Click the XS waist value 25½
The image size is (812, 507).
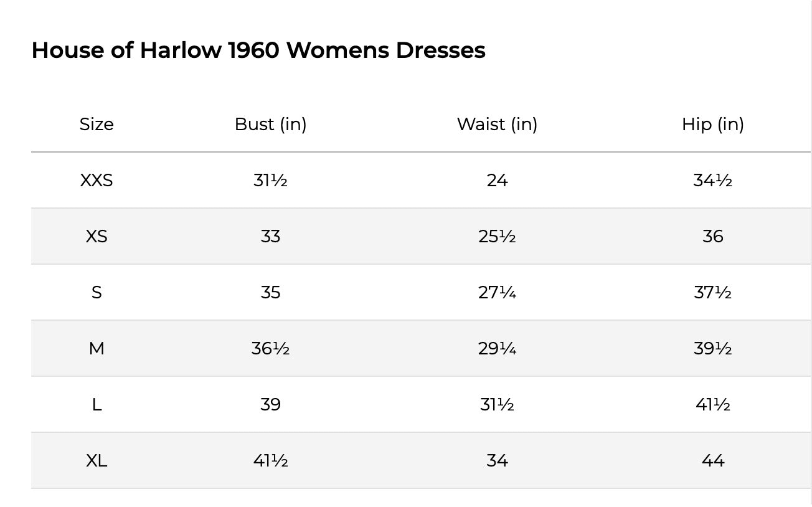[497, 237]
